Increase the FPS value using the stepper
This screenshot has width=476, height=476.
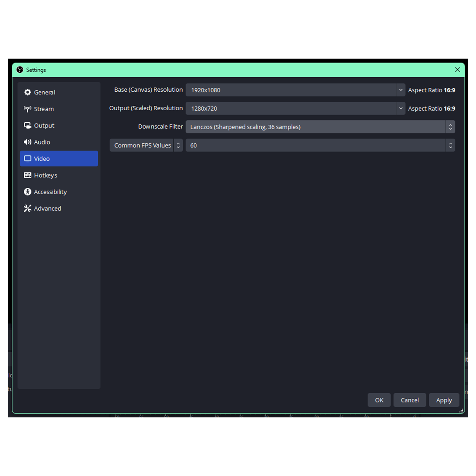pos(450,143)
